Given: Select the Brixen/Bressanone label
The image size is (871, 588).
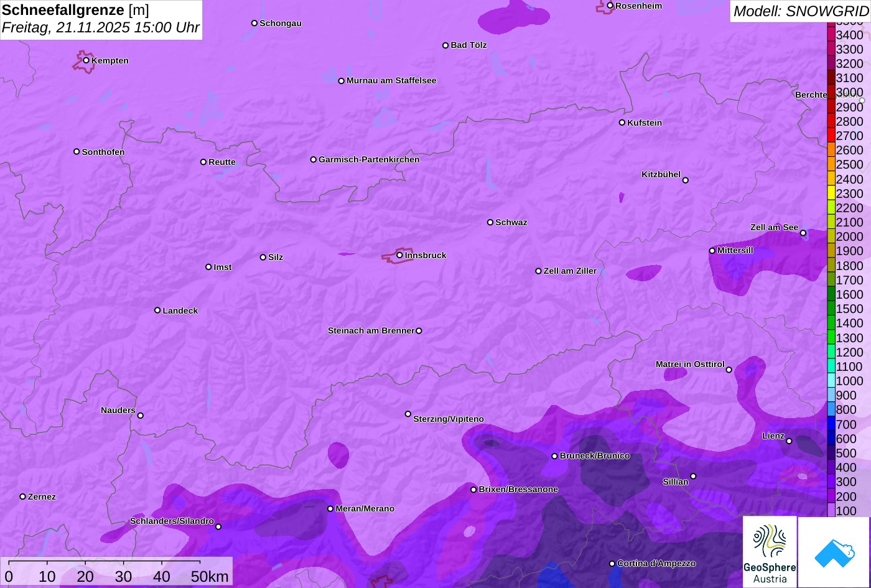Looking at the screenshot, I should pyautogui.click(x=518, y=489).
